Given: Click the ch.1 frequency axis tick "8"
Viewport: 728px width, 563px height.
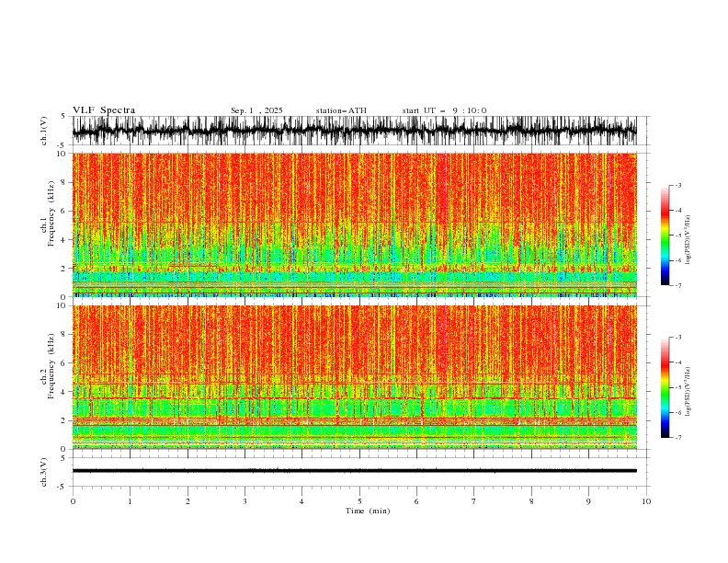Looking at the screenshot, I should [63, 182].
